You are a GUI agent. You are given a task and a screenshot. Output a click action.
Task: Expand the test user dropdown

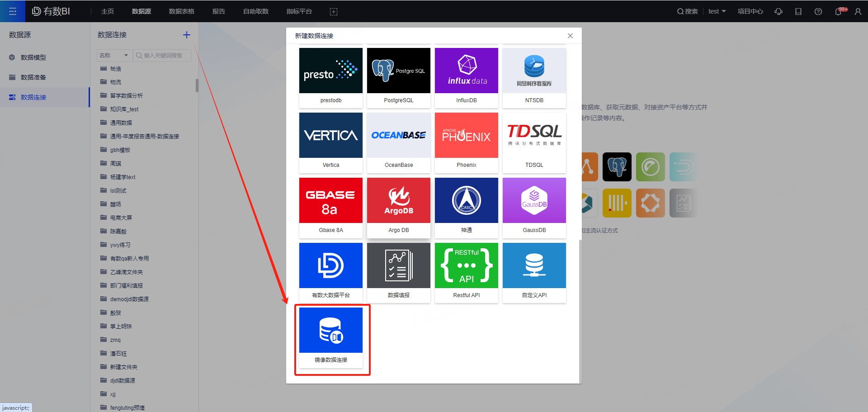coord(717,11)
